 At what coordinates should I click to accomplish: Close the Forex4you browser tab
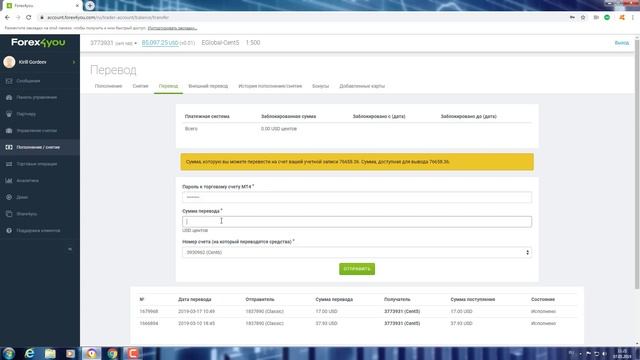[x=77, y=6]
